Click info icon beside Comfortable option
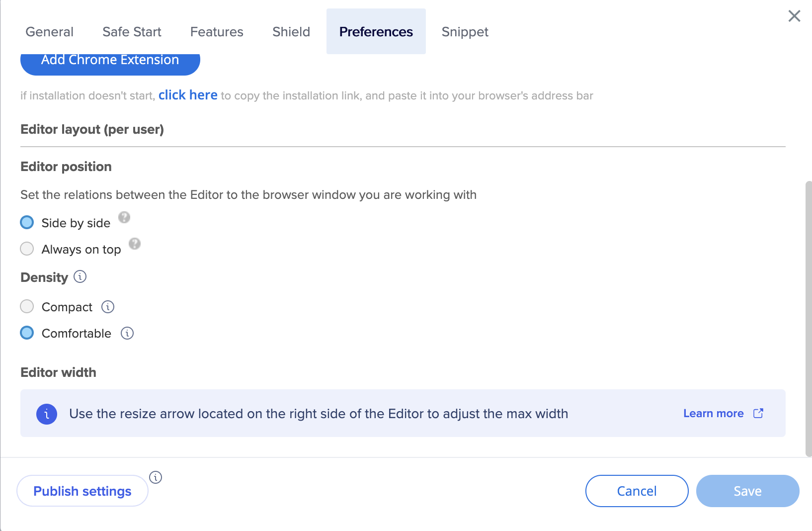The width and height of the screenshot is (812, 531). 127,333
